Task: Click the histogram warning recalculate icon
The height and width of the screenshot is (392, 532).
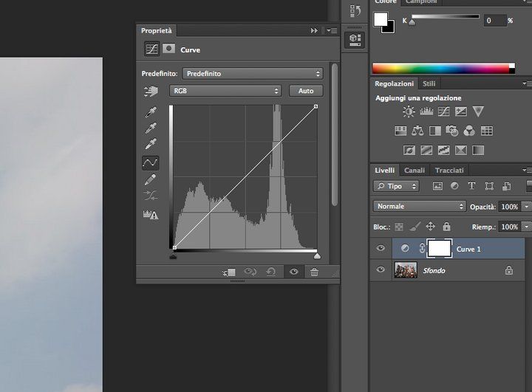Action: point(151,214)
